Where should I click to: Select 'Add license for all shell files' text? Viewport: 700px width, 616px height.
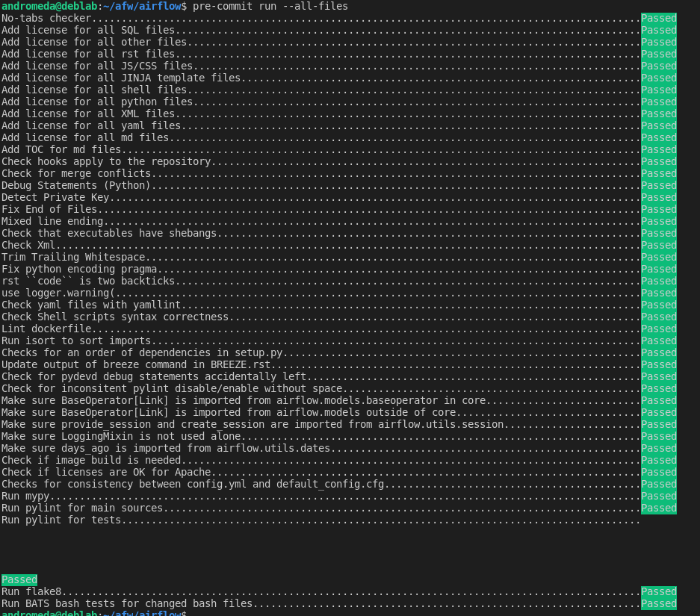[93, 90]
